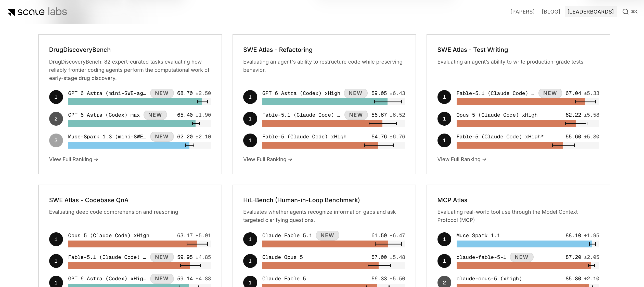Click the blue score bar for Muse-Spark 1.3
This screenshot has height=287, width=644.
129,145
